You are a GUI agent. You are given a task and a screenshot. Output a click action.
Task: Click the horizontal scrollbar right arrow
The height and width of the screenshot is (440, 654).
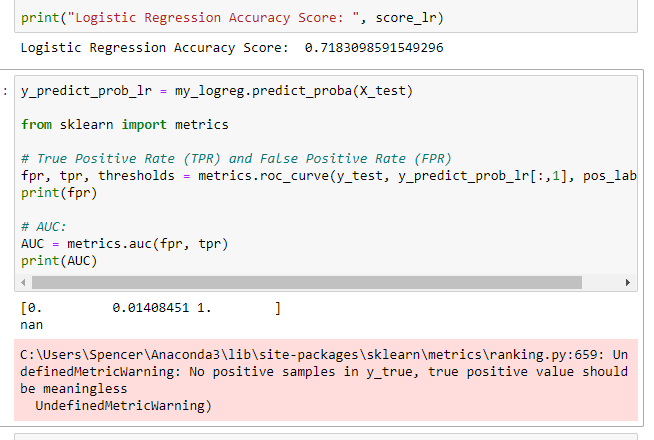point(628,283)
